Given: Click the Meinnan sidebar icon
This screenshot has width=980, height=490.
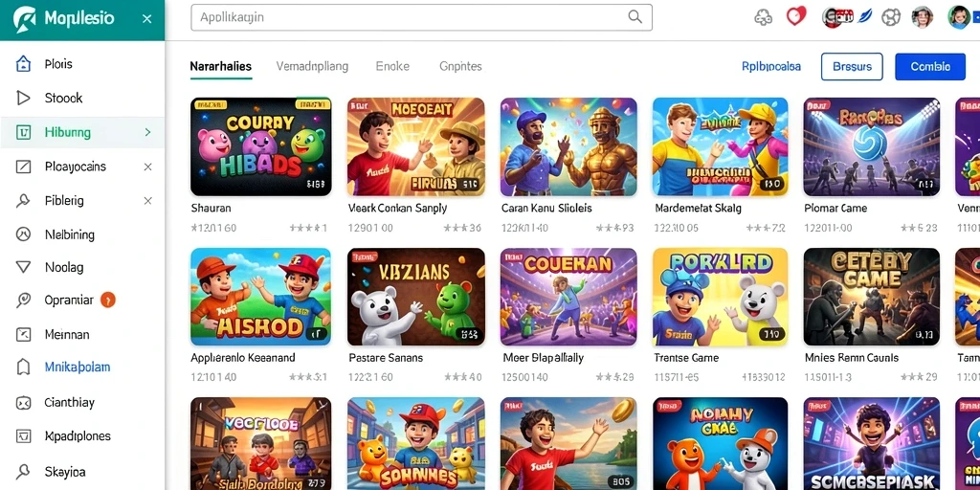Looking at the screenshot, I should click(x=23, y=334).
